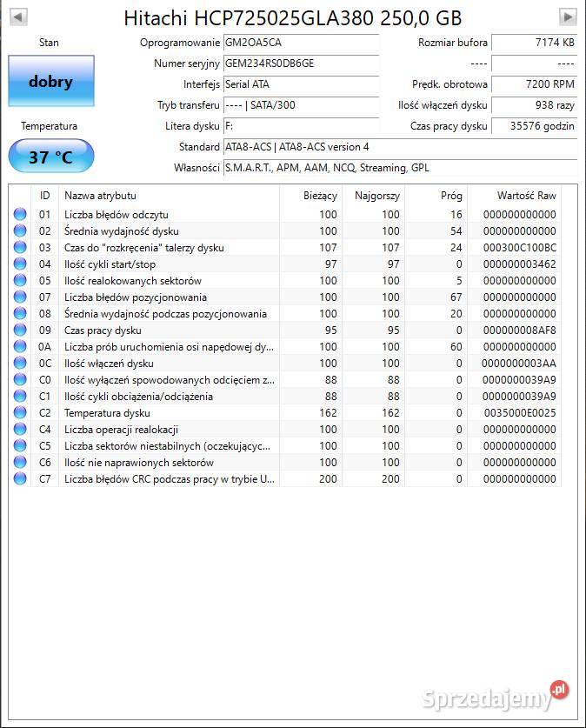Click the Bieżący column header
The height and width of the screenshot is (728, 586).
[311, 196]
